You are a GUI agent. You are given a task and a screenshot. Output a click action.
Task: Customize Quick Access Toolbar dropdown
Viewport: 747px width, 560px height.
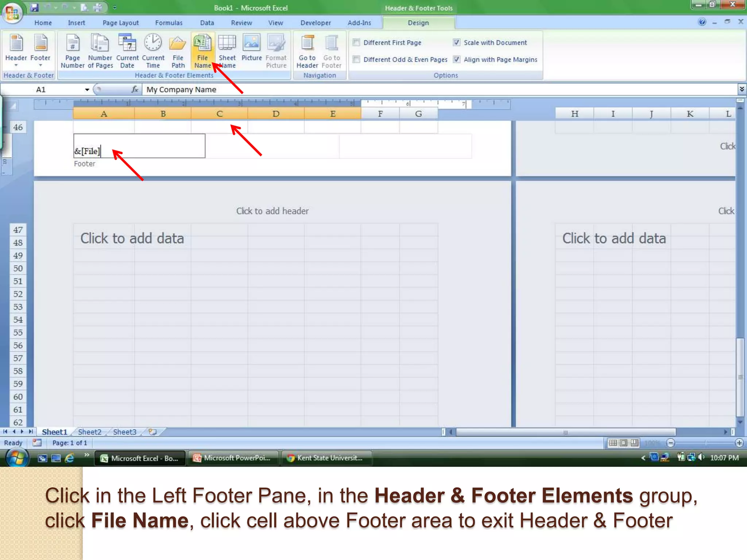click(x=115, y=7)
